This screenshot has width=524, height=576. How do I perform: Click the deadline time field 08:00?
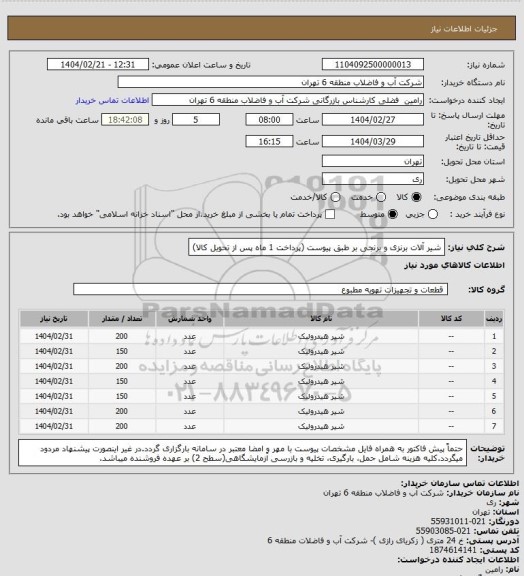[269, 120]
